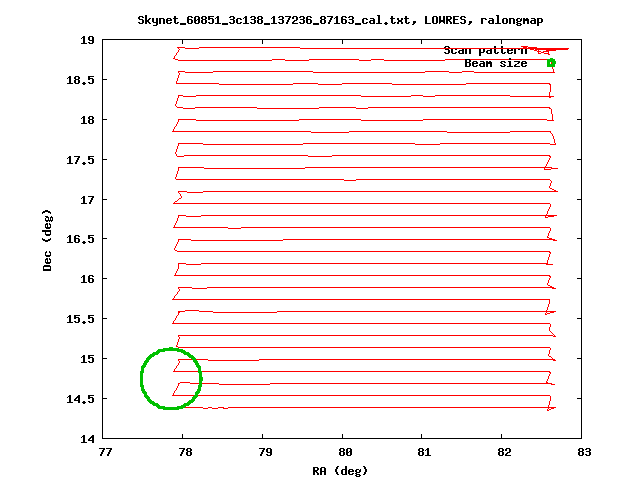Click the 'Beam size' legend label
Viewport: 640px width, 480px height.
tap(496, 63)
